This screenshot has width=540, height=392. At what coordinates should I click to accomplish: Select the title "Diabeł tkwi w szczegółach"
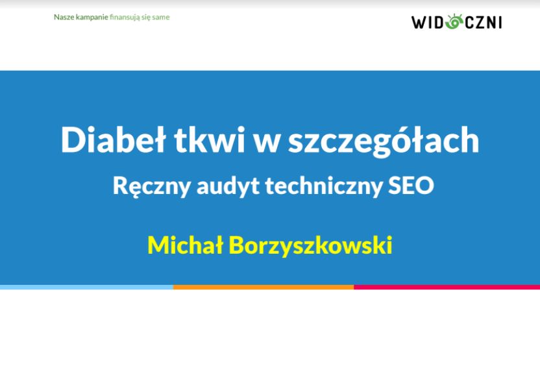(x=269, y=140)
